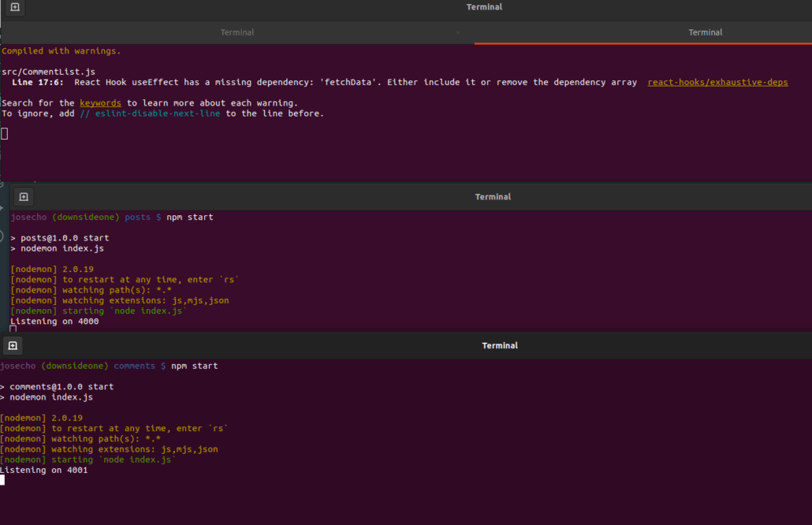Click the hollow cursor in top terminal

[5, 133]
